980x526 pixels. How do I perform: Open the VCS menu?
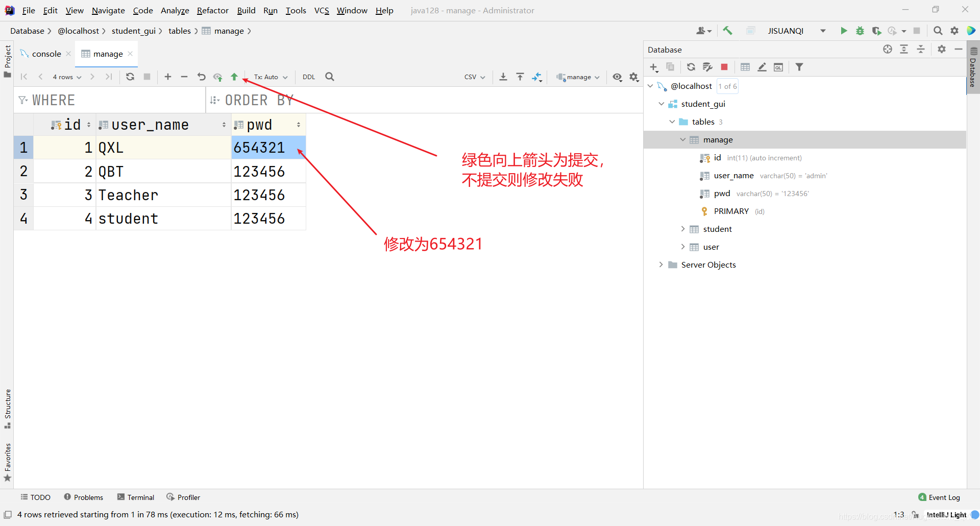pos(322,10)
